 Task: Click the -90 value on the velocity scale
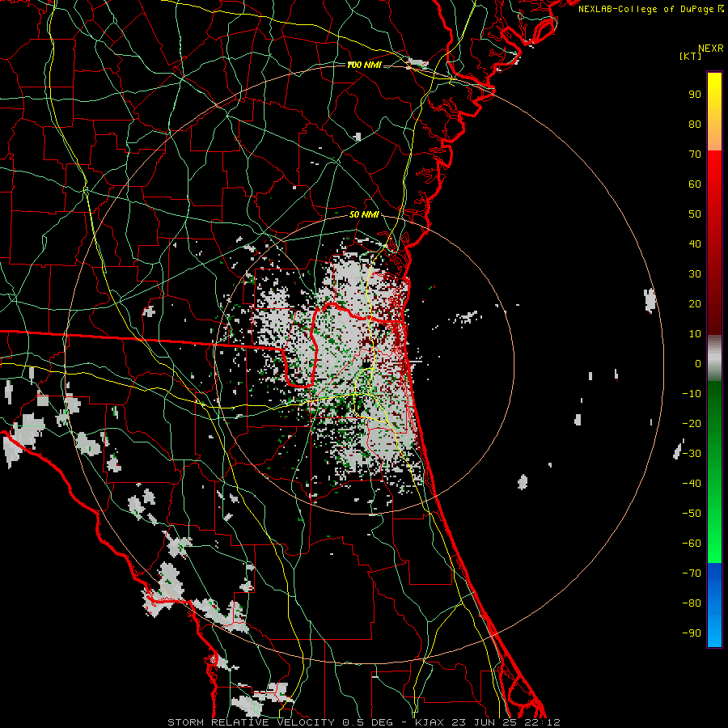692,633
